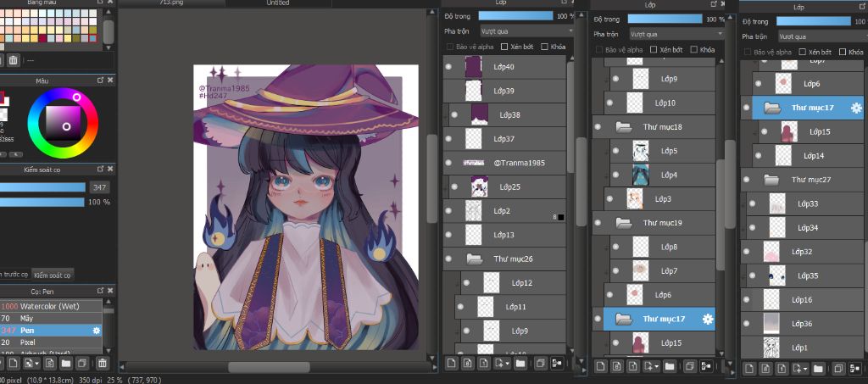Open Pha trộn blend dropdown in middle panel
868x384 pixels.
point(676,34)
